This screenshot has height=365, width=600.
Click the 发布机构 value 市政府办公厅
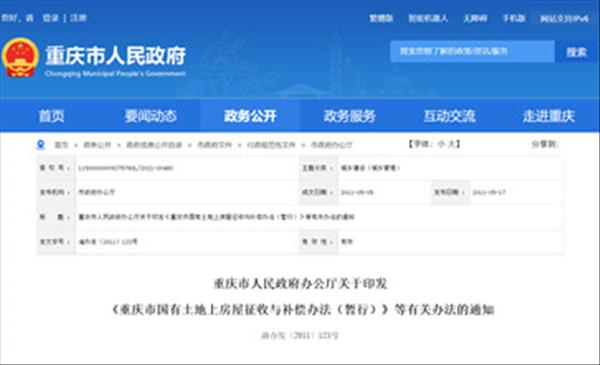96,192
